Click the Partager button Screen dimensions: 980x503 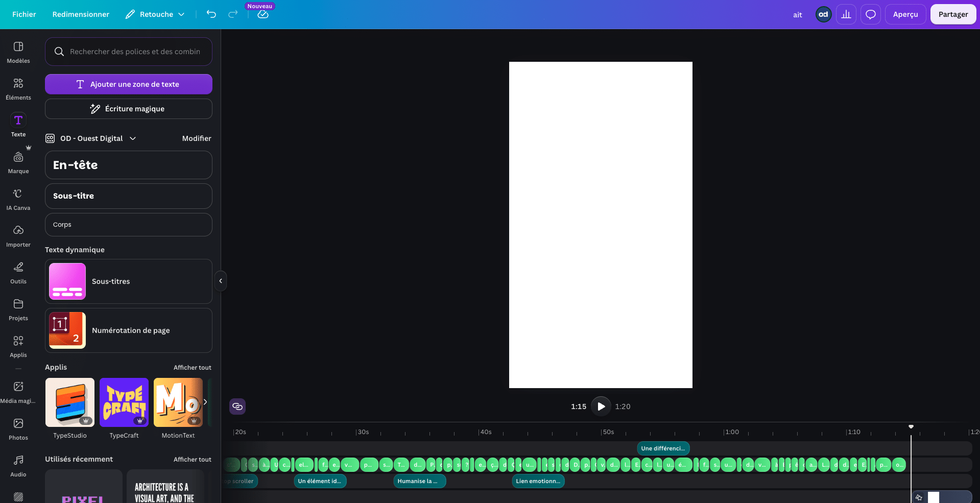pyautogui.click(x=953, y=14)
